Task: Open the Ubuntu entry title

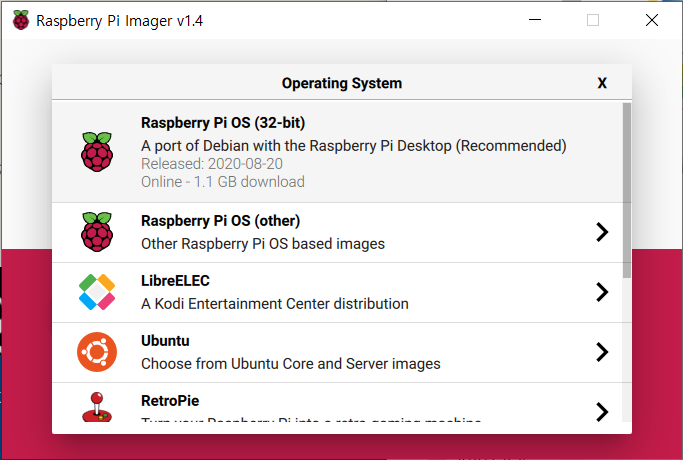Action: (165, 341)
